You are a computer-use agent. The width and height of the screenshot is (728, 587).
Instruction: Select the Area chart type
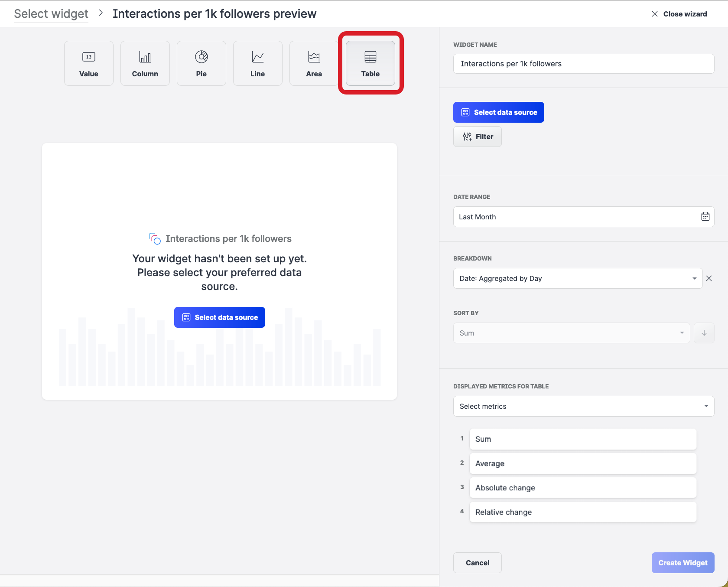314,63
